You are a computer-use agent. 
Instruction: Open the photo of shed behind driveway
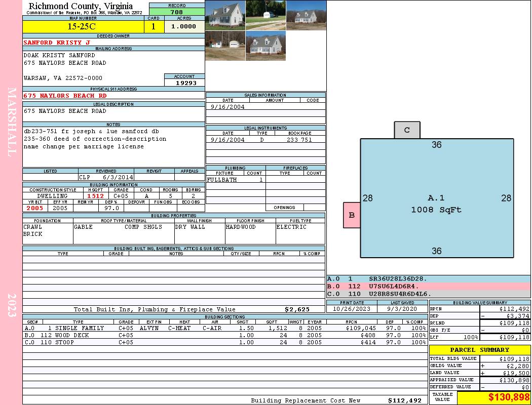pyautogui.click(x=265, y=15)
